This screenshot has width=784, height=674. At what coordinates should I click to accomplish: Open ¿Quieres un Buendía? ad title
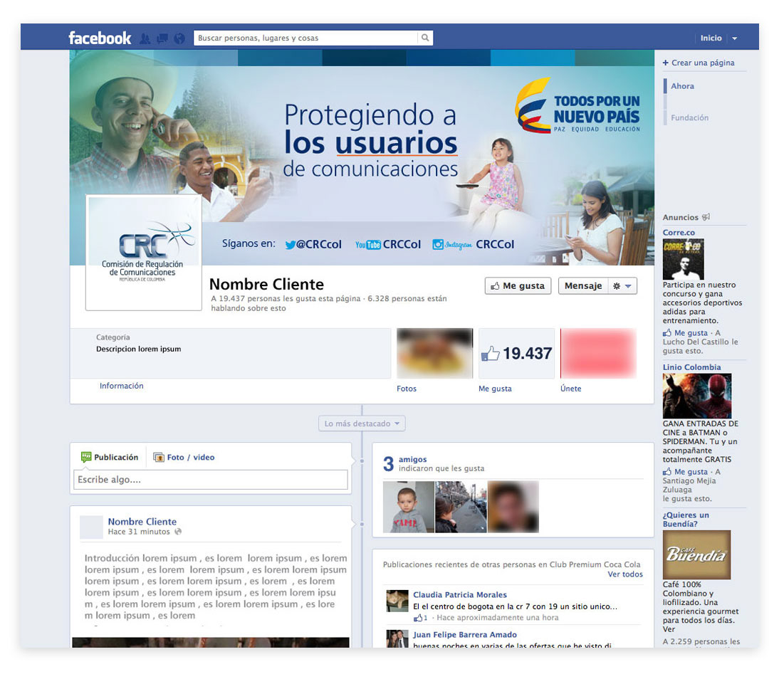tap(686, 520)
